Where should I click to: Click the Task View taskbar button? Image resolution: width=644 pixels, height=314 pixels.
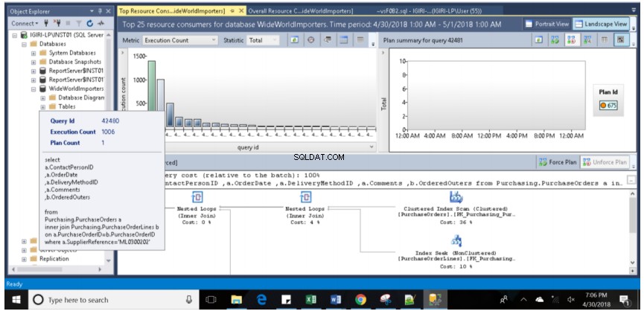(x=211, y=300)
